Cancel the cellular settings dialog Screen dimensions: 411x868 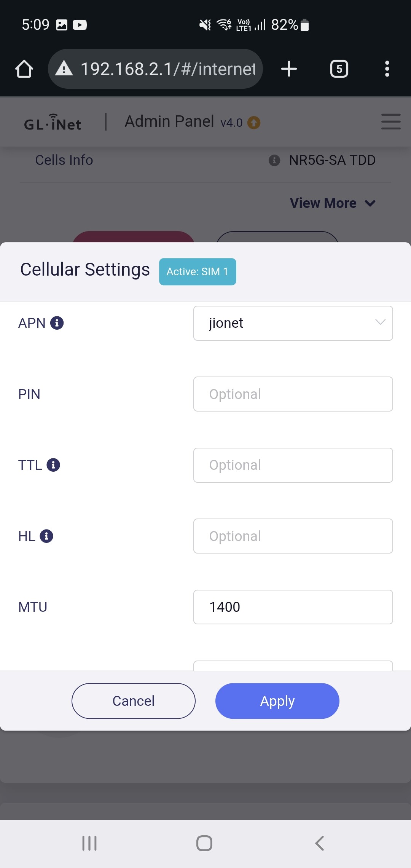(134, 701)
